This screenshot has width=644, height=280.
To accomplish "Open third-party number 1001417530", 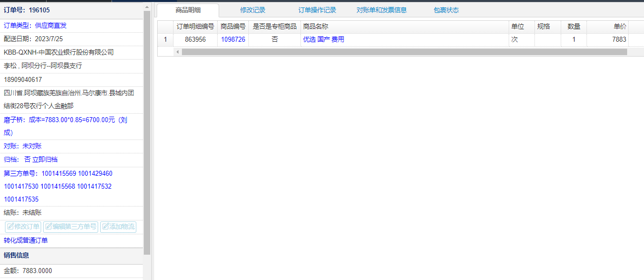I will 21,186.
